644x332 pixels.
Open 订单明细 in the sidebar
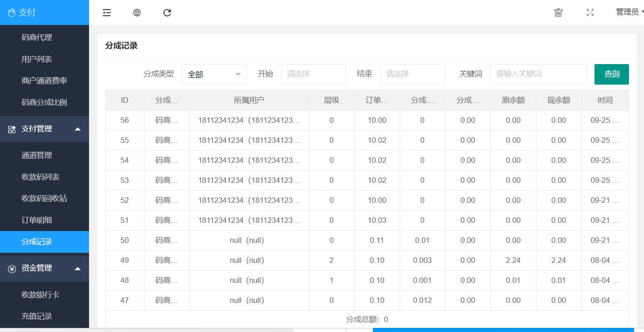tap(37, 220)
